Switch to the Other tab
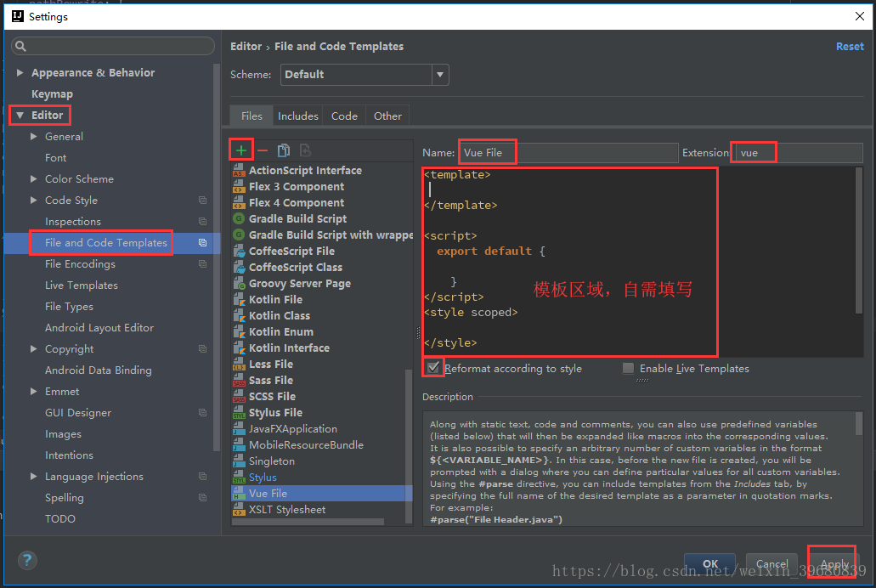The height and width of the screenshot is (588, 876). coord(387,116)
